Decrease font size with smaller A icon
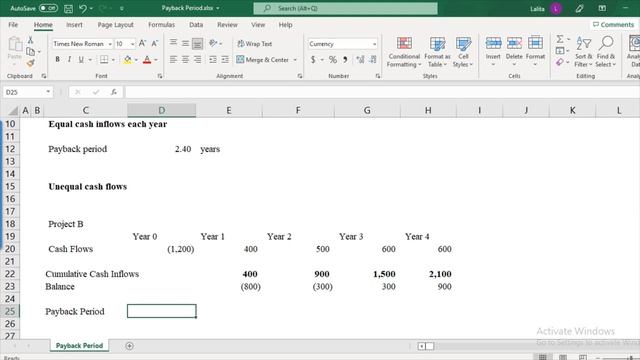The width and height of the screenshot is (640, 360). [155, 43]
